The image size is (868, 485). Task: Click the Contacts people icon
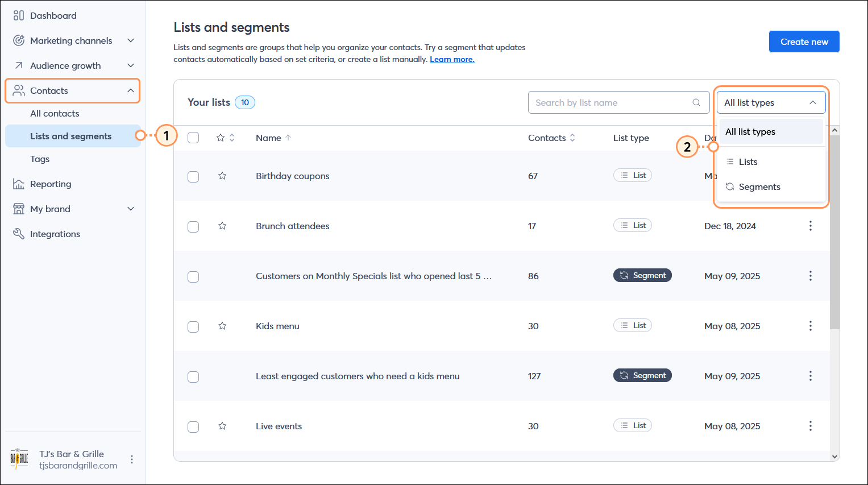coord(19,90)
